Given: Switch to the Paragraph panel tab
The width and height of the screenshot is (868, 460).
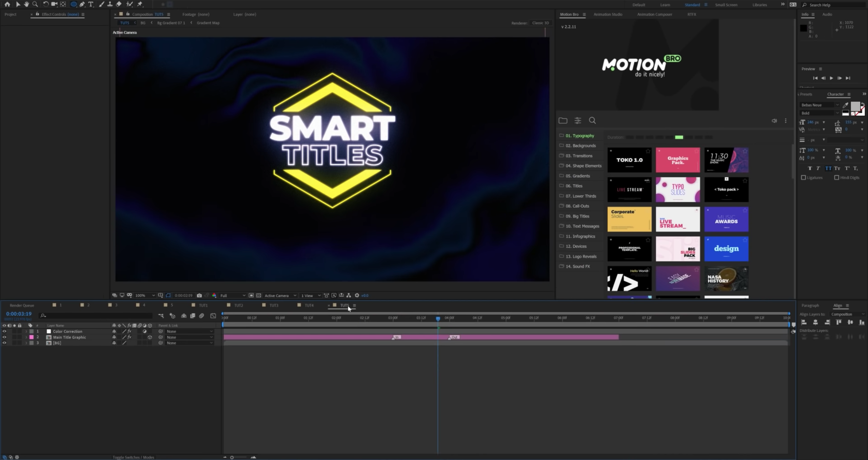Looking at the screenshot, I should tap(810, 305).
